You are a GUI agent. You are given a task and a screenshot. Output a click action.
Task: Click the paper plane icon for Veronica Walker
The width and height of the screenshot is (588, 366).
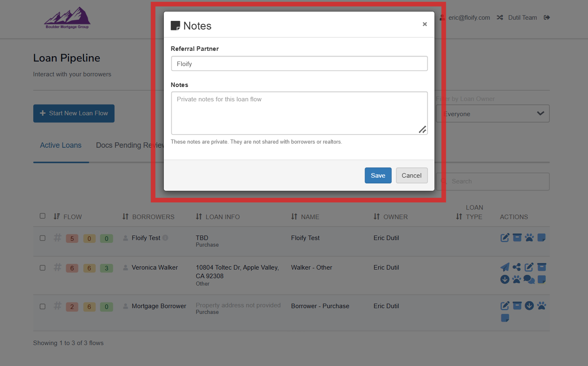[x=505, y=267]
